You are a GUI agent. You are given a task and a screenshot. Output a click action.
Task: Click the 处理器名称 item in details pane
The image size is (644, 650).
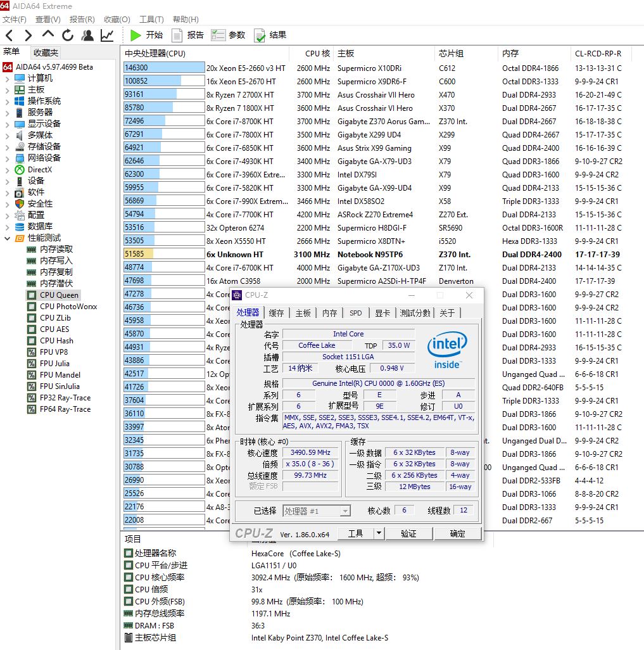coord(151,553)
